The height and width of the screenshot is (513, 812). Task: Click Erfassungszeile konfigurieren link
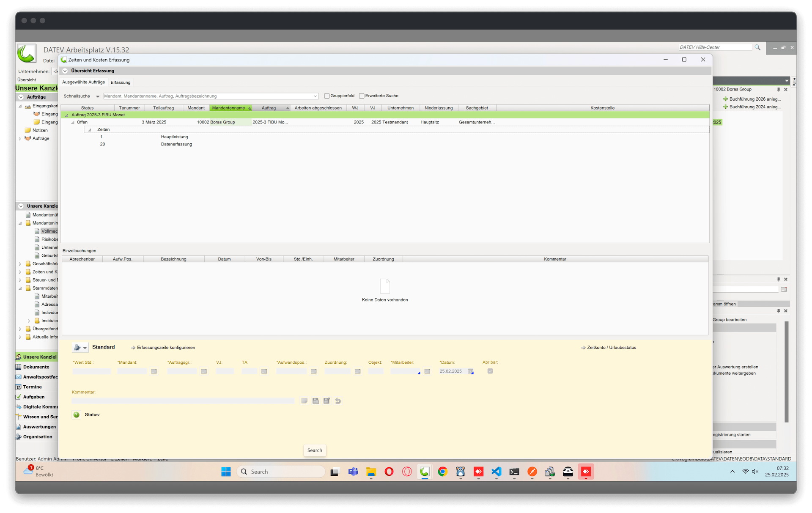(166, 348)
